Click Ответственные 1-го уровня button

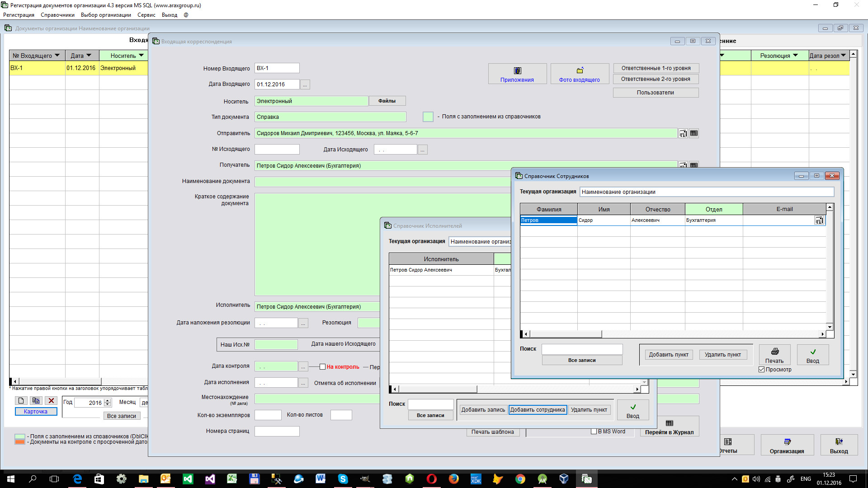[656, 68]
